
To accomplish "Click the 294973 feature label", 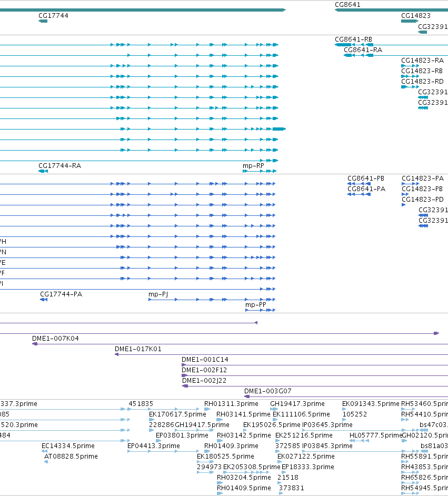I will pyautogui.click(x=210, y=467).
